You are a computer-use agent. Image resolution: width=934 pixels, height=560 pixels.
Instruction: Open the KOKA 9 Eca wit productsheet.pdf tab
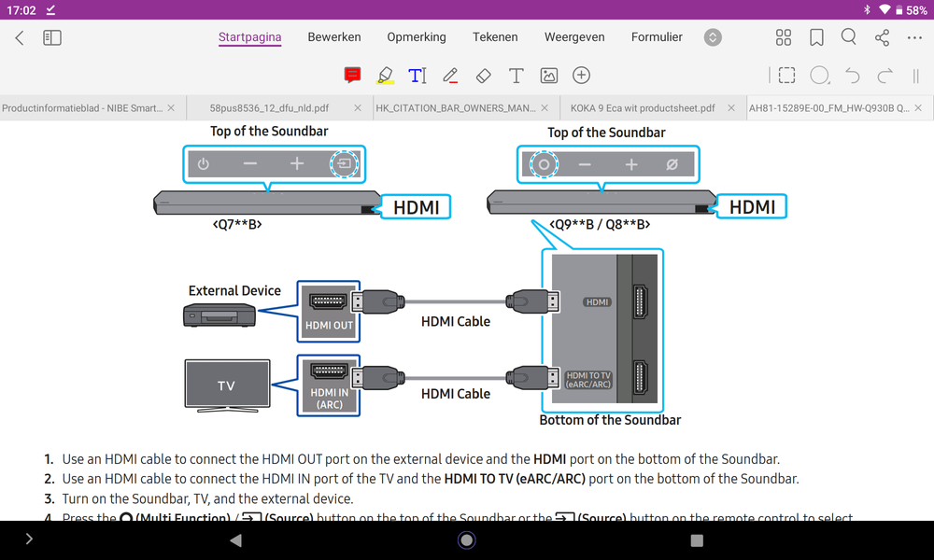[643, 107]
